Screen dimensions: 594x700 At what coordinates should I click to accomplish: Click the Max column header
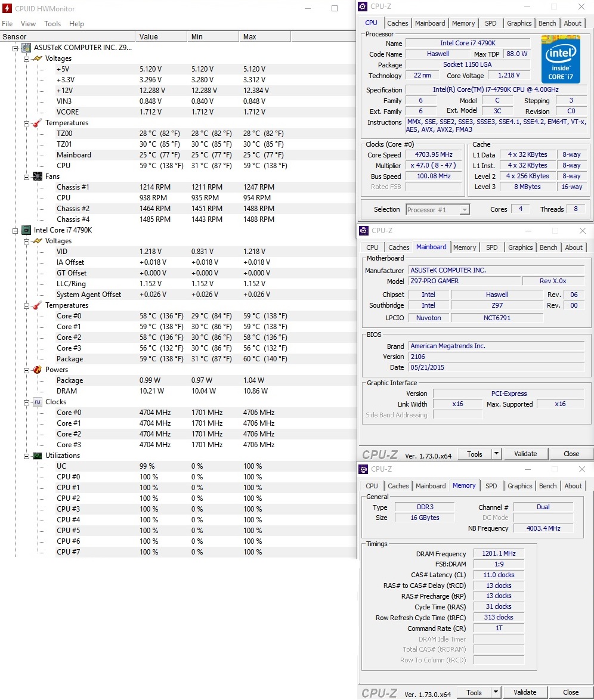(x=264, y=36)
